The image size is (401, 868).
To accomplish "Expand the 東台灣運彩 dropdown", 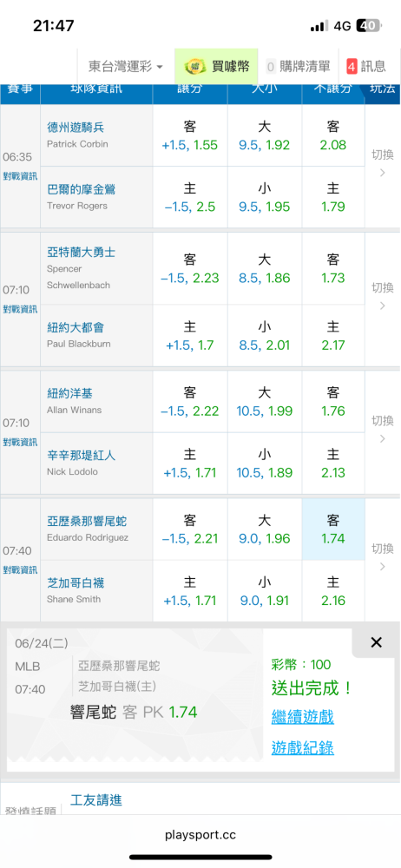I will [x=126, y=67].
